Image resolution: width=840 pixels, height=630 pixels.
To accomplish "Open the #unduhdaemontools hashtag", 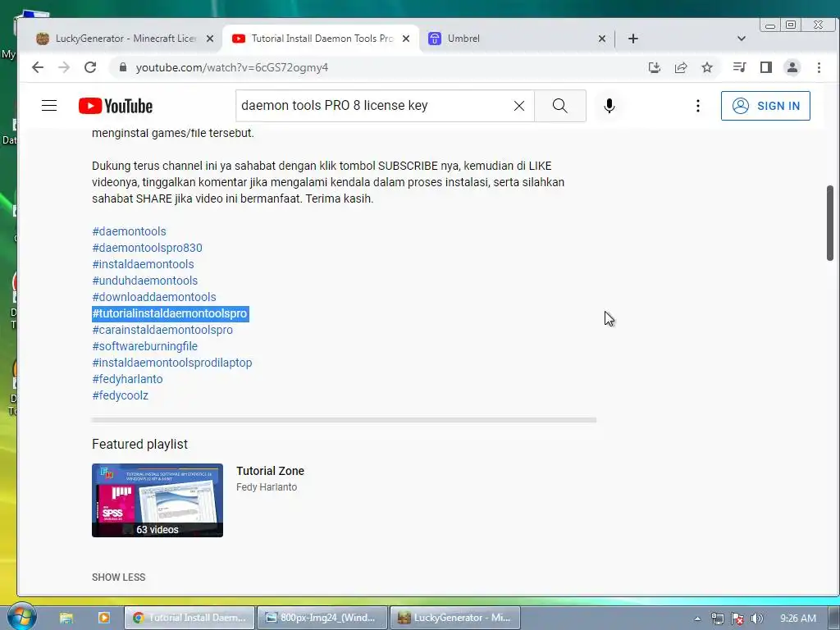I will click(x=144, y=281).
